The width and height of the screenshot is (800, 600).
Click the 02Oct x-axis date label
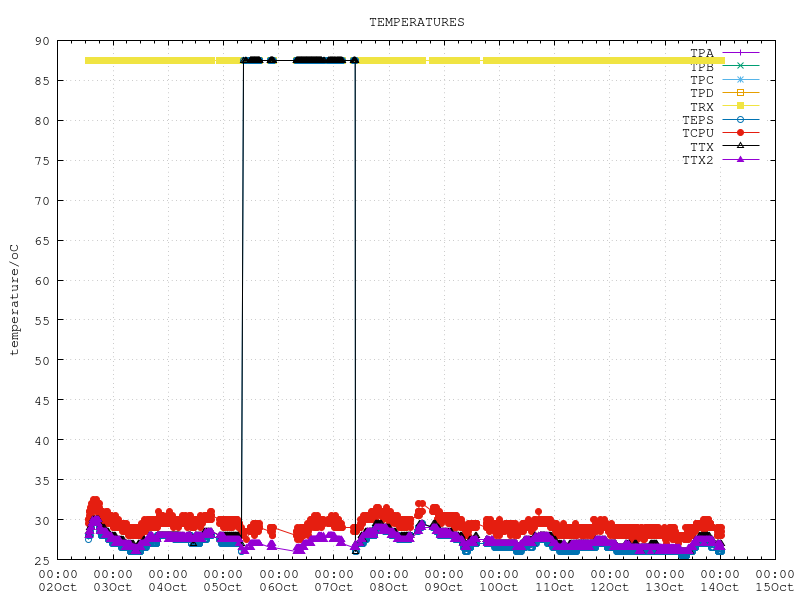[57, 587]
